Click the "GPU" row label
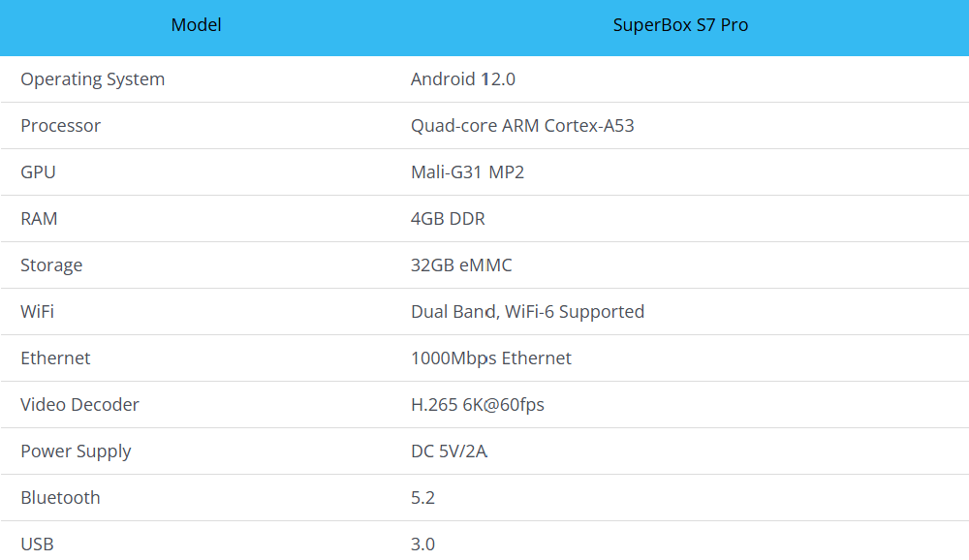Screen dimensions: 969x560 pyautogui.click(x=38, y=172)
